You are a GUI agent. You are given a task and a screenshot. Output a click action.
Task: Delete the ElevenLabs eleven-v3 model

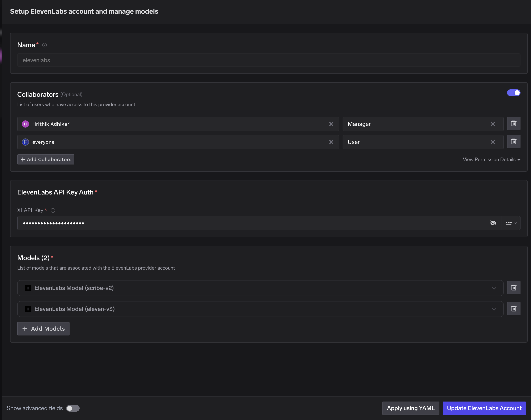(514, 309)
